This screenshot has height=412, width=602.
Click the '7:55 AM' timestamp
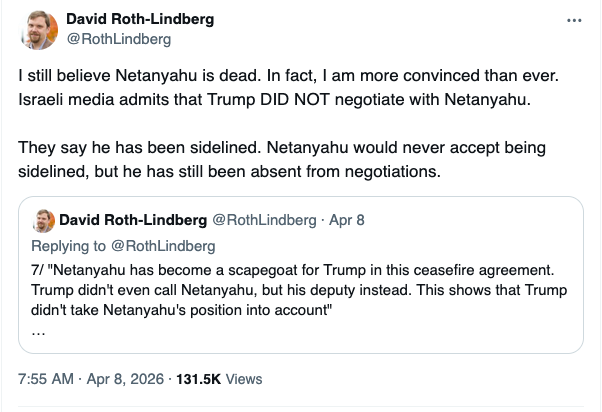(x=45, y=379)
